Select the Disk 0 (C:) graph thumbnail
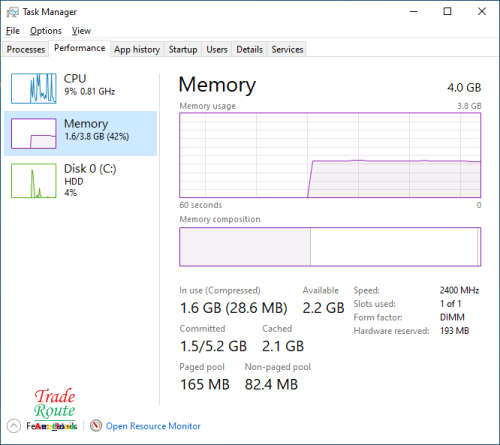The image size is (500, 445). [34, 180]
